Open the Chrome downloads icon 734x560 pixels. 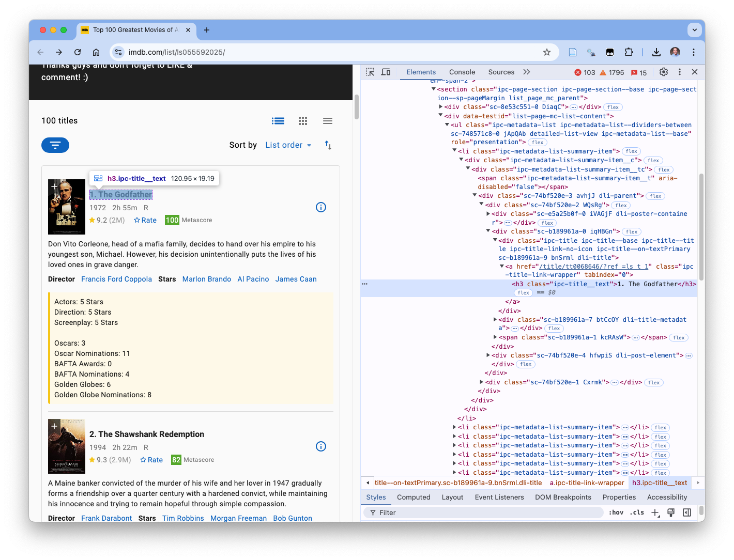click(656, 52)
